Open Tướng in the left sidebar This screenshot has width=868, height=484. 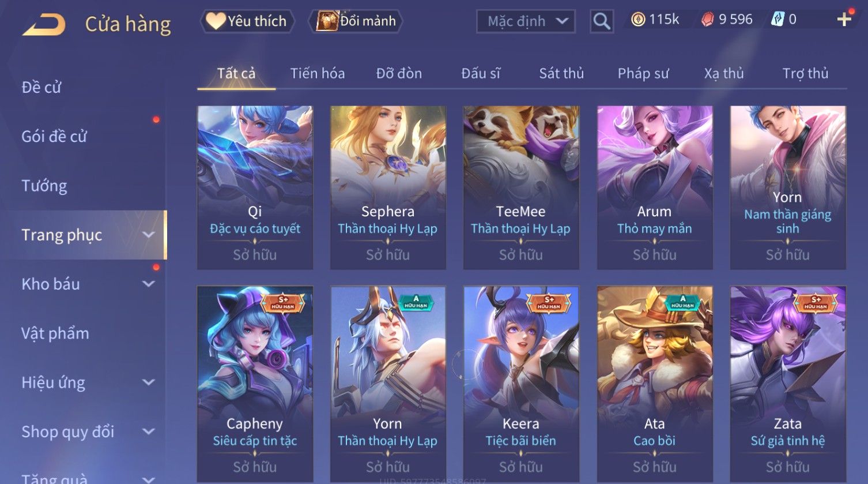44,186
